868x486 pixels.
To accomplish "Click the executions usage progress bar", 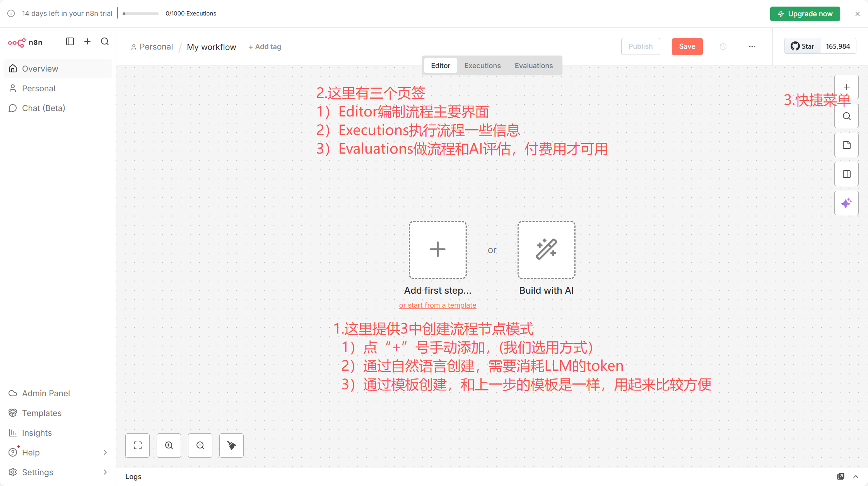I will pos(140,14).
